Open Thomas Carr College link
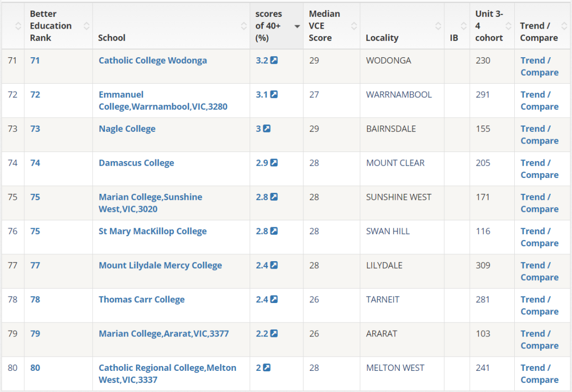572x392 pixels. 141,299
